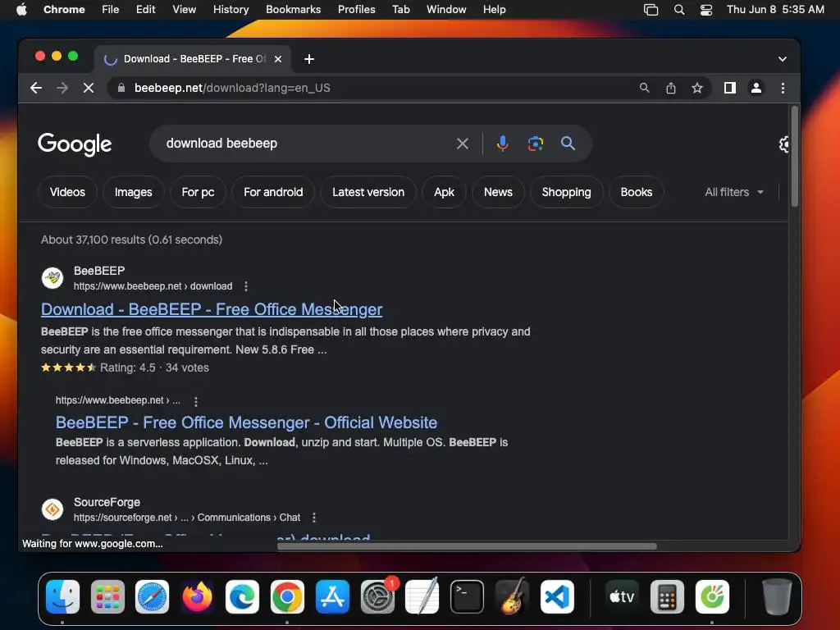This screenshot has width=840, height=630.
Task: Bookmark this tab with the star icon
Action: tap(697, 88)
